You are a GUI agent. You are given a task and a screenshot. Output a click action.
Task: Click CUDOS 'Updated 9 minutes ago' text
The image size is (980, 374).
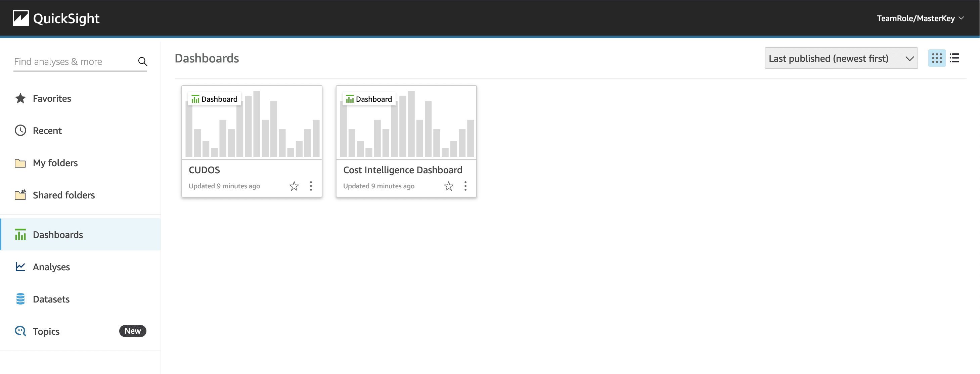[x=224, y=186]
